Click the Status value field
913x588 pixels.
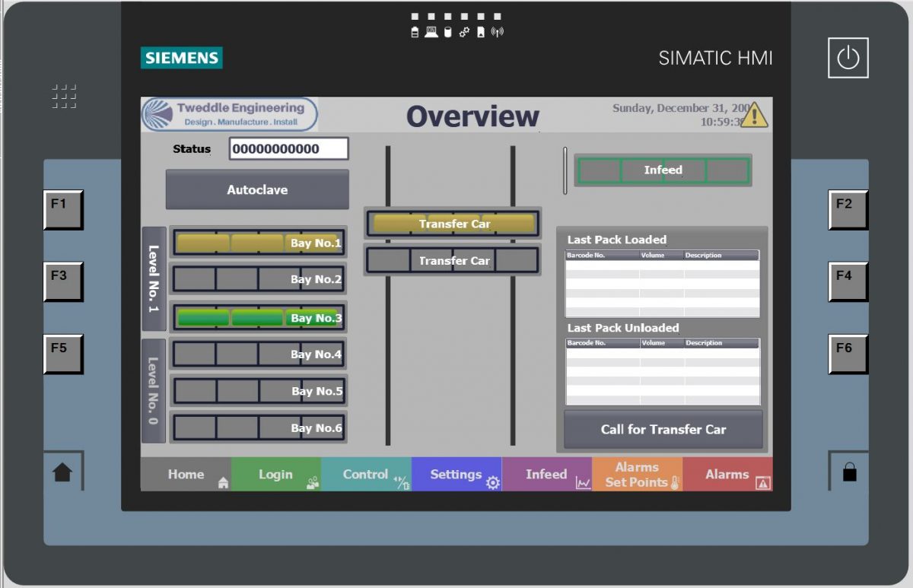tap(288, 149)
